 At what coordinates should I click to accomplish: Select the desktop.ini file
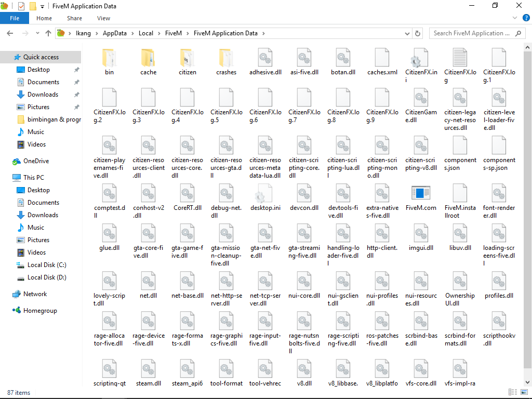click(x=265, y=197)
